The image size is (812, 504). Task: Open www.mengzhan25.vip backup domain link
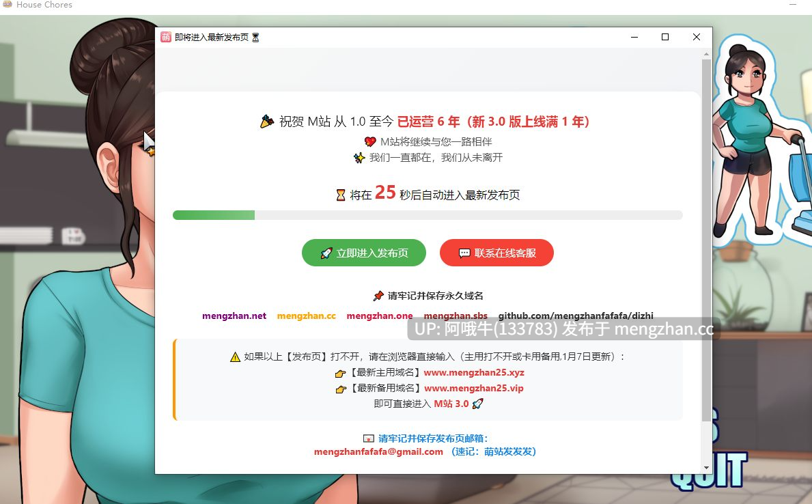[x=474, y=388]
